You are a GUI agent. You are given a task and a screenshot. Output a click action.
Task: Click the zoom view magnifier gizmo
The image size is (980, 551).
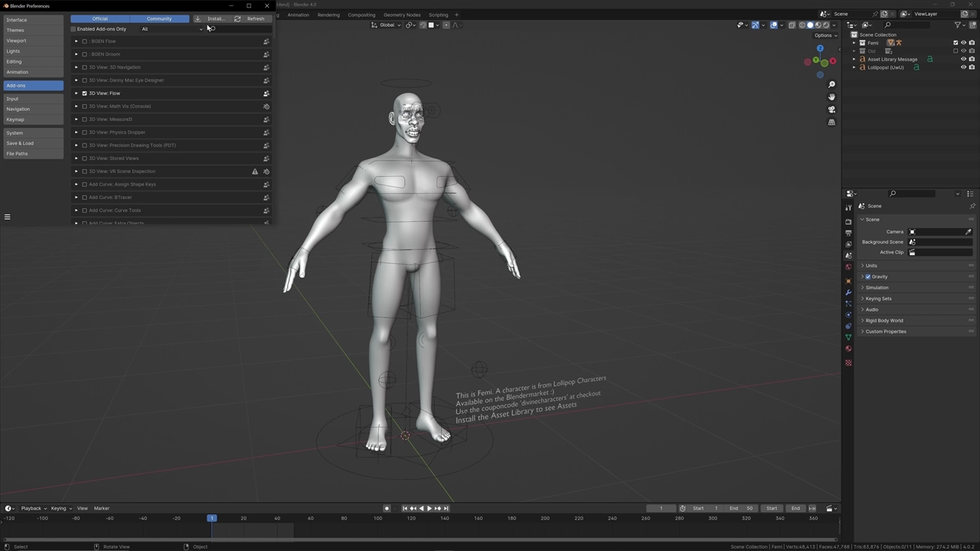coord(831,84)
